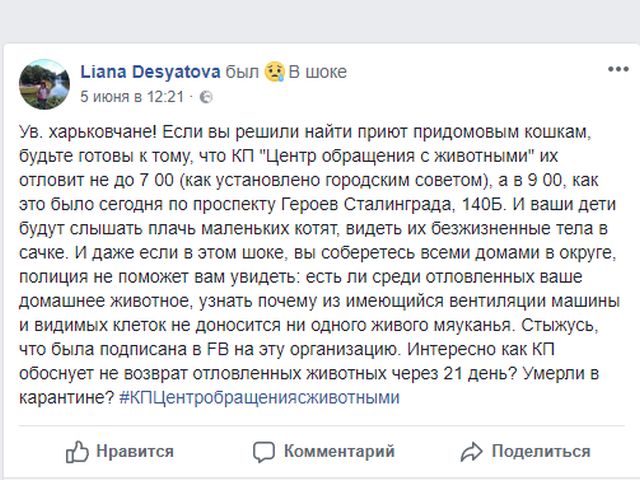Click the comment speech bubble icon
The image size is (640, 480).
[x=264, y=452]
